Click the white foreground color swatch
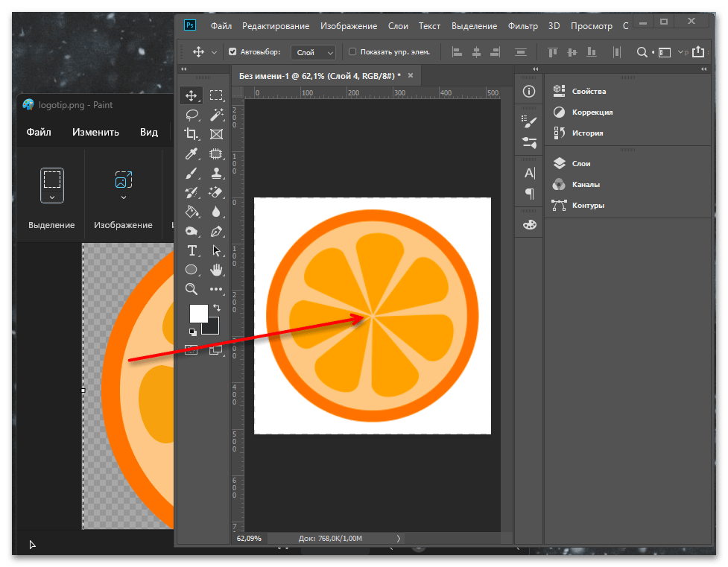The image size is (728, 567). 198,313
